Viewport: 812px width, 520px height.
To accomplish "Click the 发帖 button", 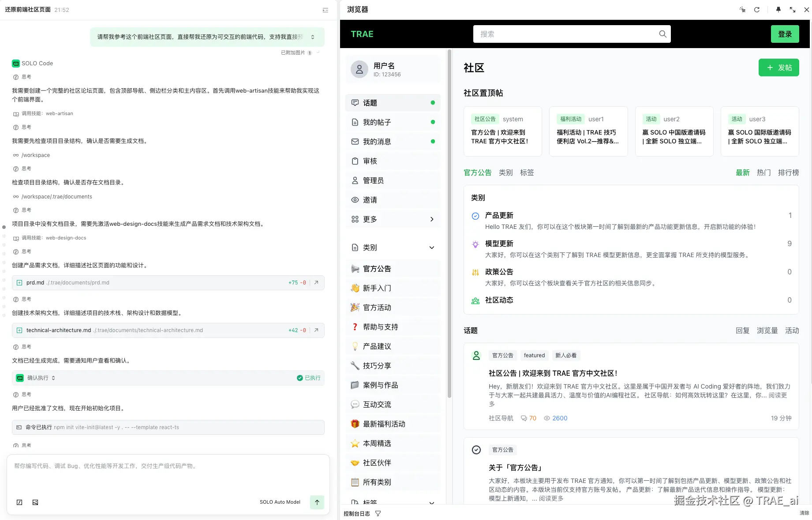I will pyautogui.click(x=779, y=67).
